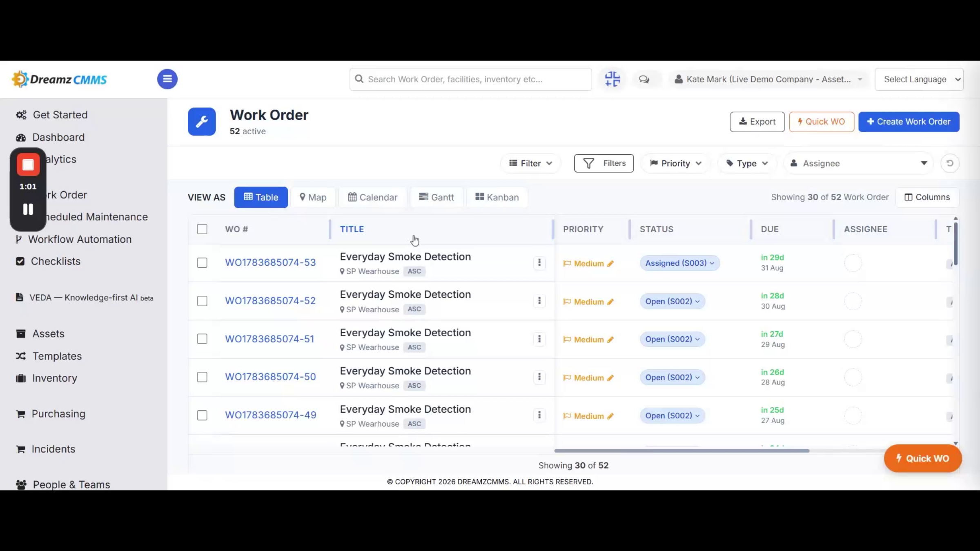Screen dimensions: 980x551
Task: Click the DreamzCMMS logo
Action: (x=60, y=79)
